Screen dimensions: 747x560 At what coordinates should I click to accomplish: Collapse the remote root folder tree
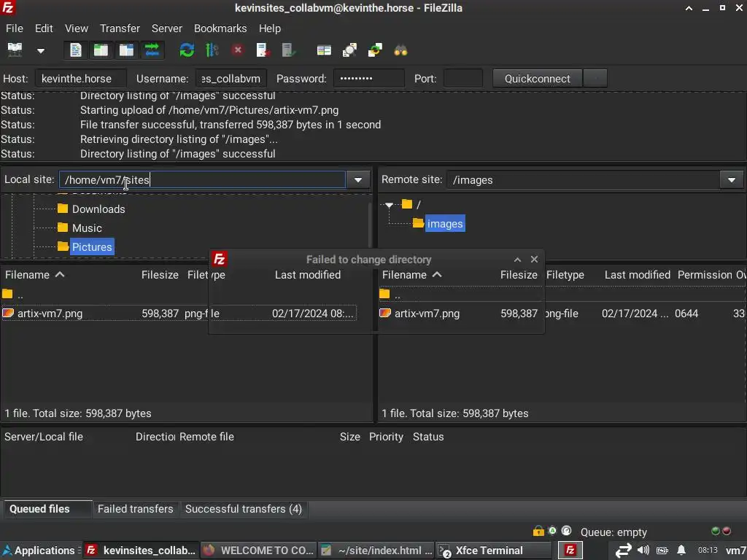coord(390,205)
